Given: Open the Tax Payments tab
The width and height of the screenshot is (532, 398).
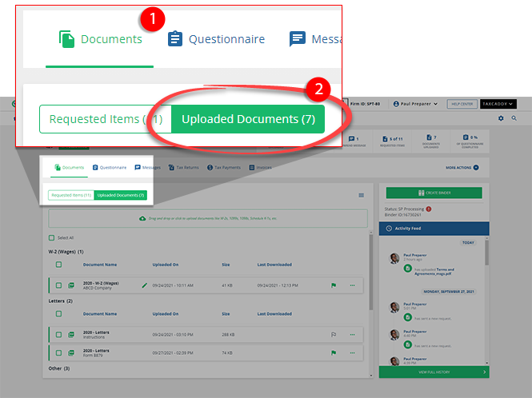Looking at the screenshot, I should point(223,168).
